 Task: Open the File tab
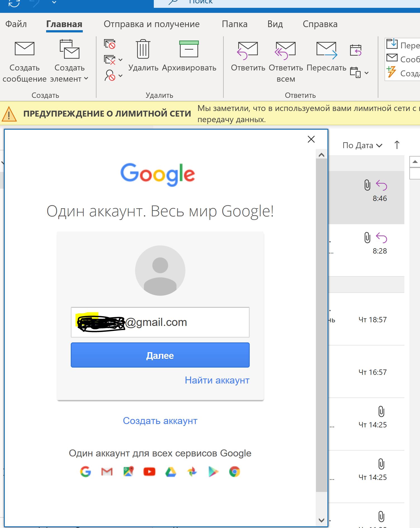(x=16, y=24)
